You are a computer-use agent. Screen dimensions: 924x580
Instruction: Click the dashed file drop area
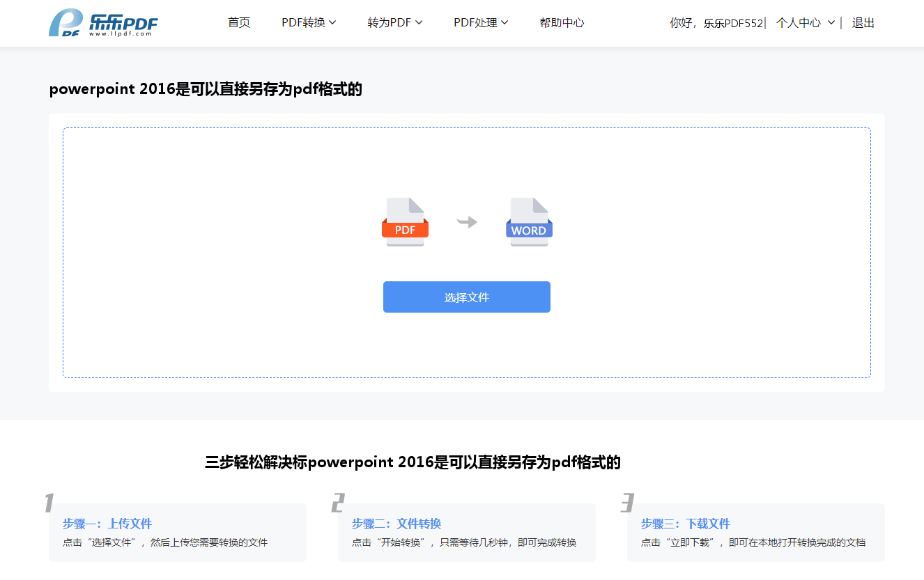point(467,253)
